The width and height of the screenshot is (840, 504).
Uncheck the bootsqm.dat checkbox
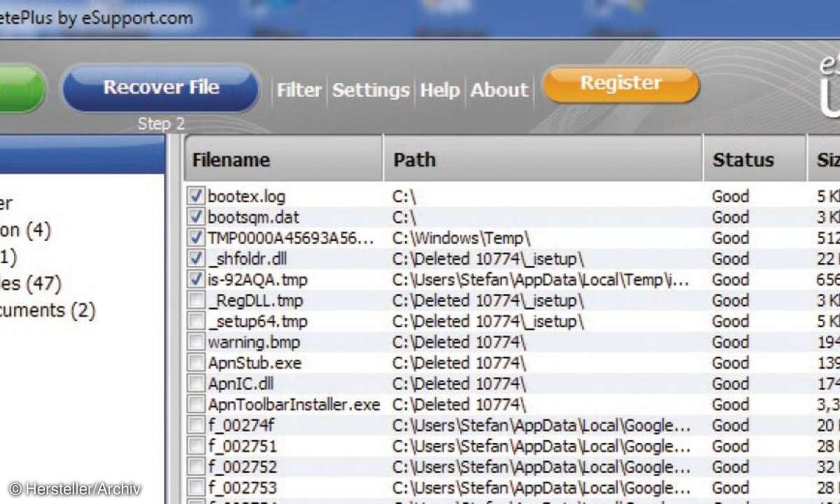pyautogui.click(x=196, y=217)
